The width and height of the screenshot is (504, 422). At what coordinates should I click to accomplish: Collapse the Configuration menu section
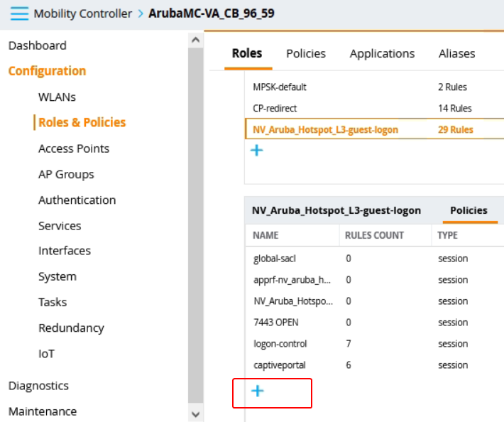47,71
